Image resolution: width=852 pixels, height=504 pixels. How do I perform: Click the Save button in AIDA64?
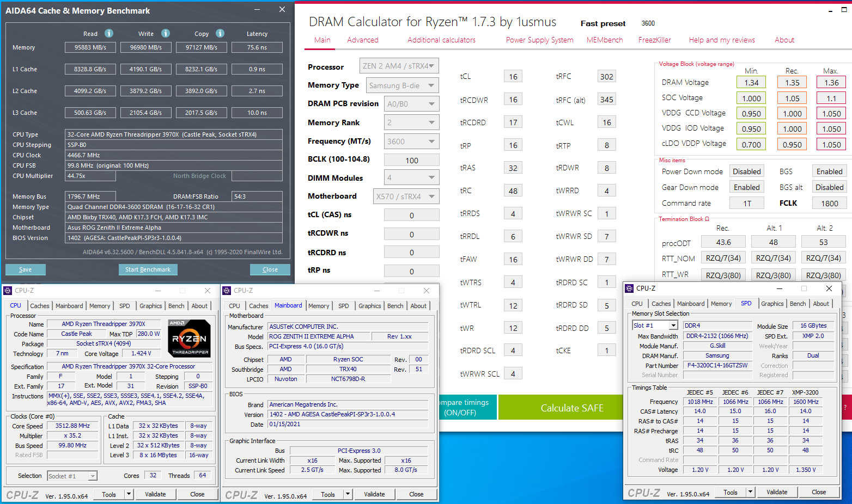pyautogui.click(x=25, y=269)
